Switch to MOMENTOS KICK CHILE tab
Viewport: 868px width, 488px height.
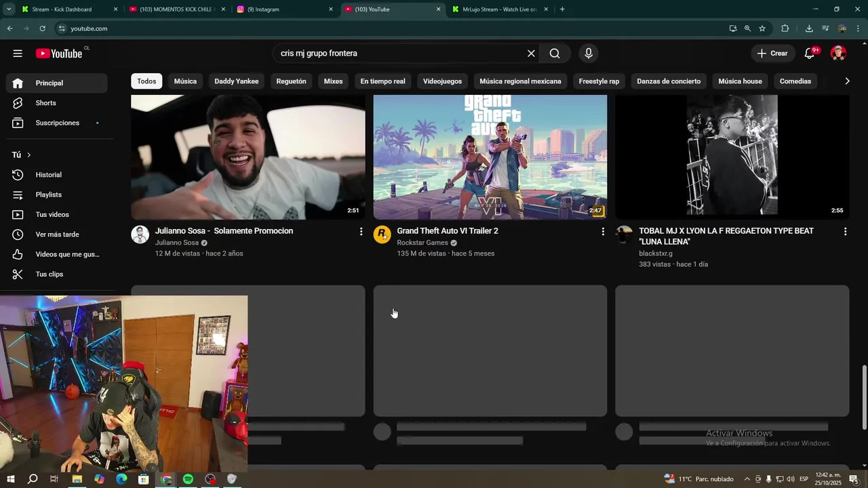[176, 9]
